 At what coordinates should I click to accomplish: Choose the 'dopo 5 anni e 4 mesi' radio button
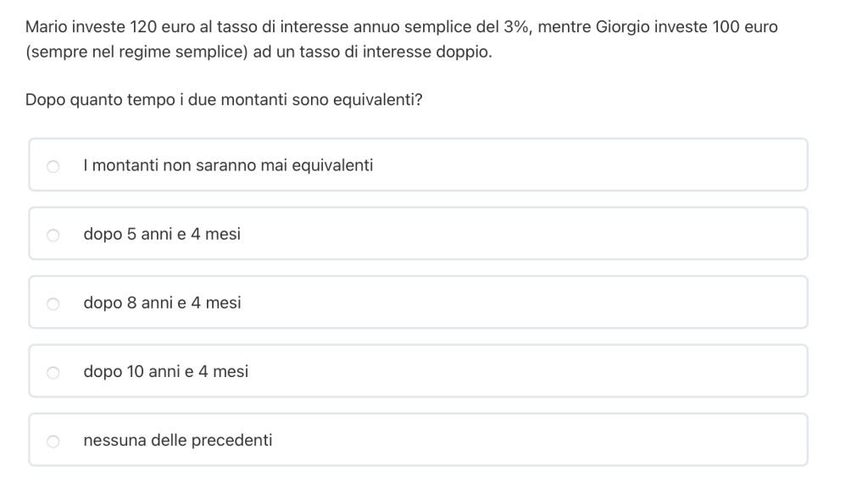tap(53, 235)
